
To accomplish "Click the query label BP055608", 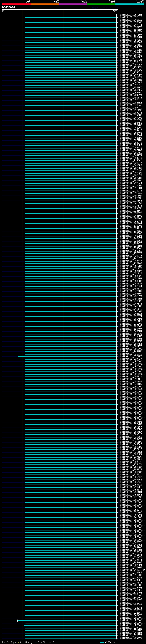I will pyautogui.click(x=8, y=7).
